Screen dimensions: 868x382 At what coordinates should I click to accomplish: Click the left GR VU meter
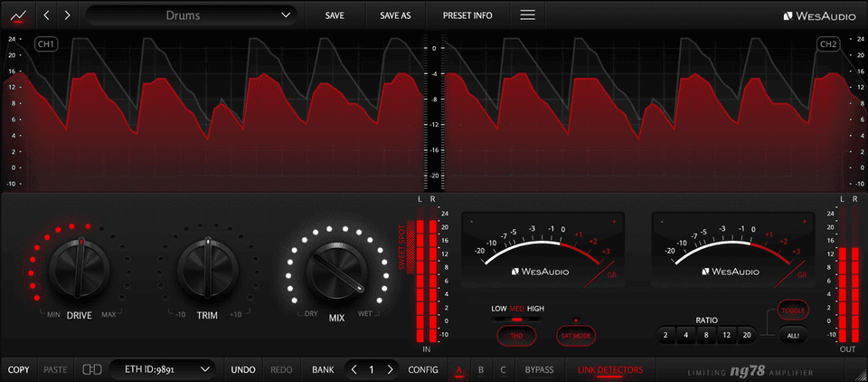[542, 250]
